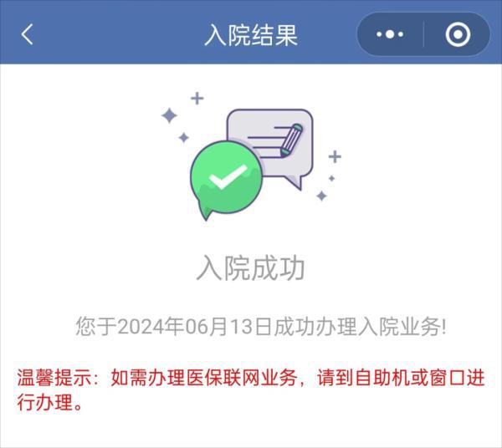Click the tail of the gray speech bubble

pyautogui.click(x=294, y=182)
